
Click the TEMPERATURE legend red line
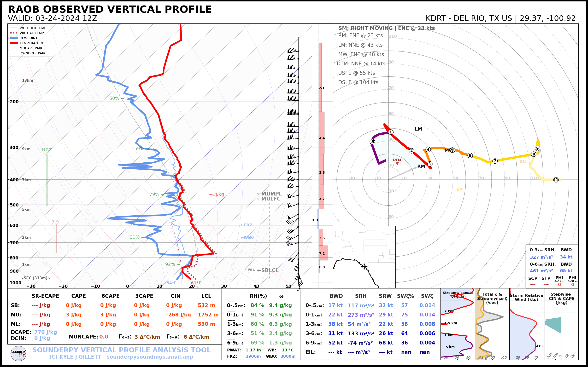tap(14, 43)
